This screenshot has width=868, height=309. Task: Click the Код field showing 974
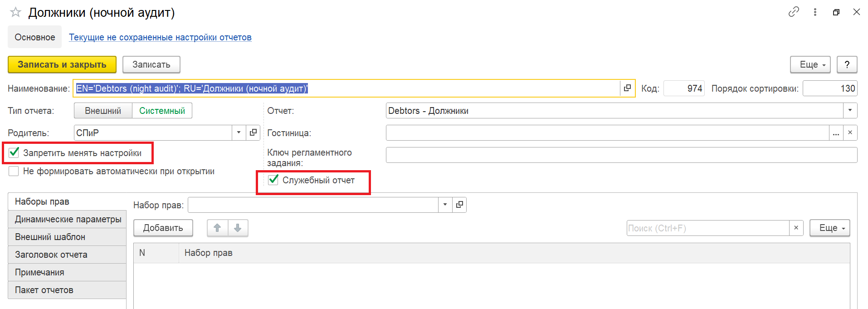click(x=684, y=88)
